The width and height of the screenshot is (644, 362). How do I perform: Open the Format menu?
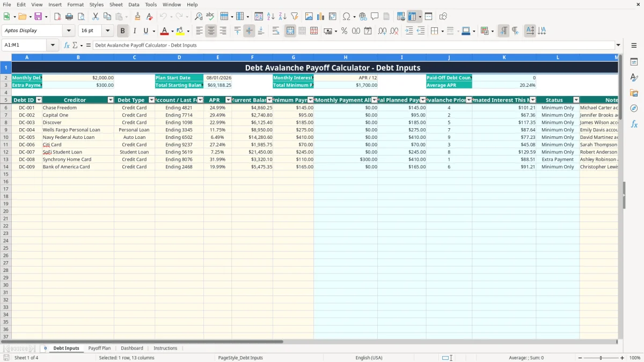(76, 4)
